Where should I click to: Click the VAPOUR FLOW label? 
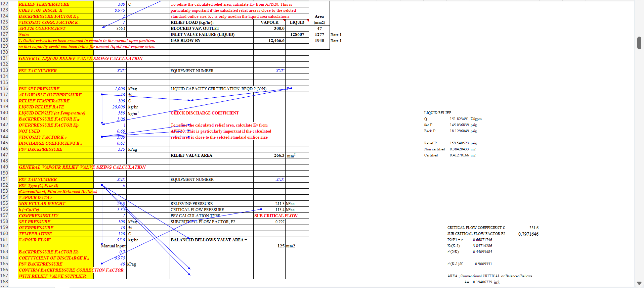point(56,240)
